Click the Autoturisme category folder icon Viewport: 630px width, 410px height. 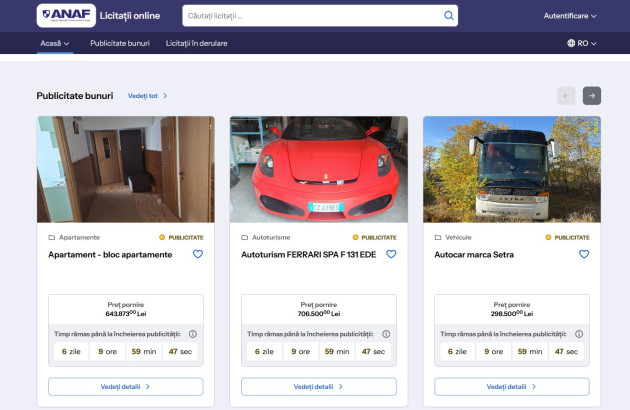[244, 238]
